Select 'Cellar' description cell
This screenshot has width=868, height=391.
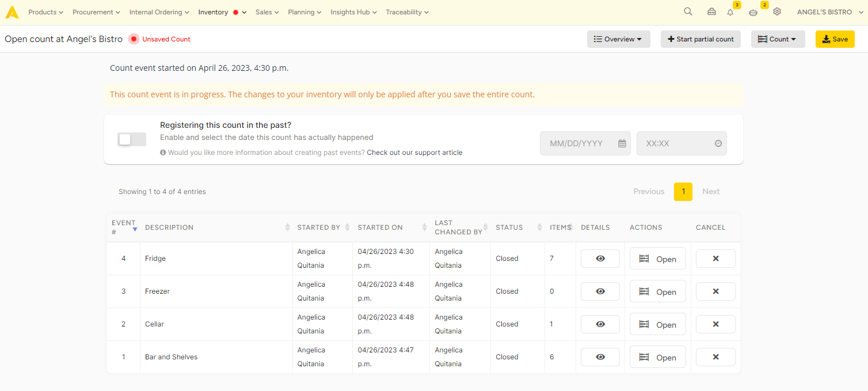[x=216, y=324]
